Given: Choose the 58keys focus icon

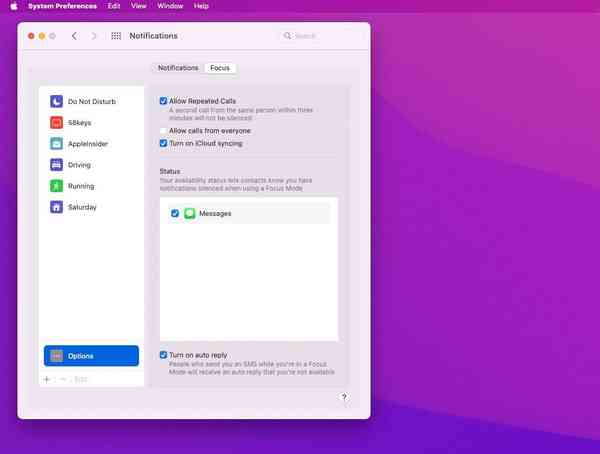Looking at the screenshot, I should tap(57, 122).
